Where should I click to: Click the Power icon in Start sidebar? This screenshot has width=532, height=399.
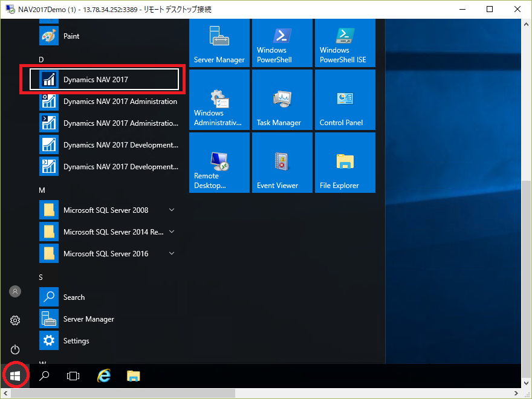15,349
